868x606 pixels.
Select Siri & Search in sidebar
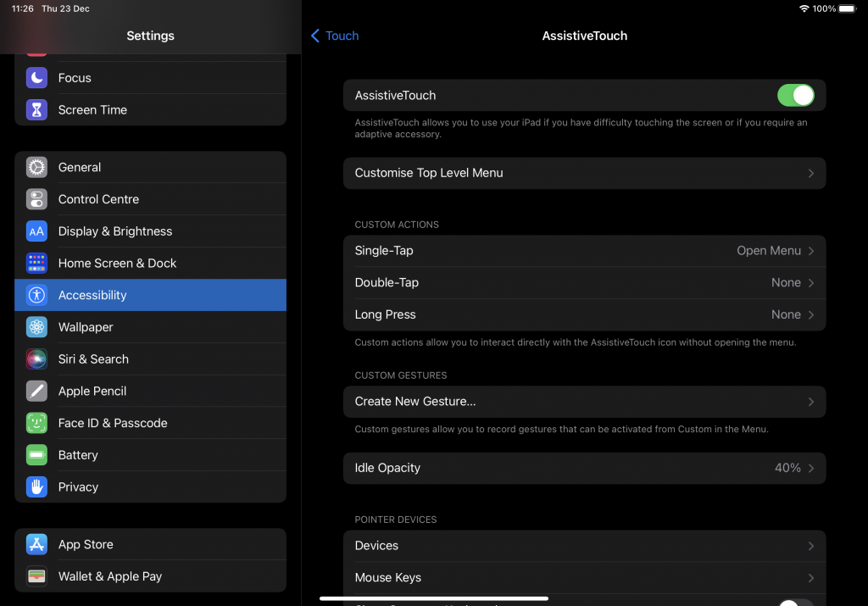151,359
